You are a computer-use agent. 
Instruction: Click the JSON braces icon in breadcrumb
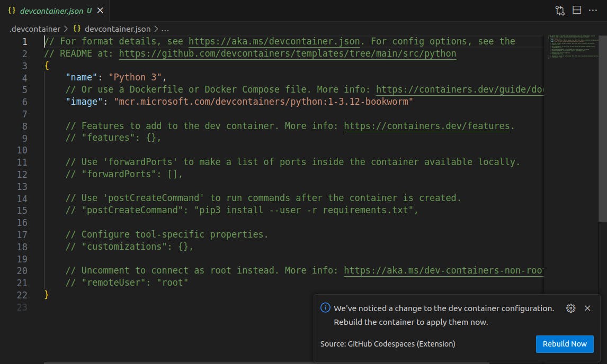(77, 29)
